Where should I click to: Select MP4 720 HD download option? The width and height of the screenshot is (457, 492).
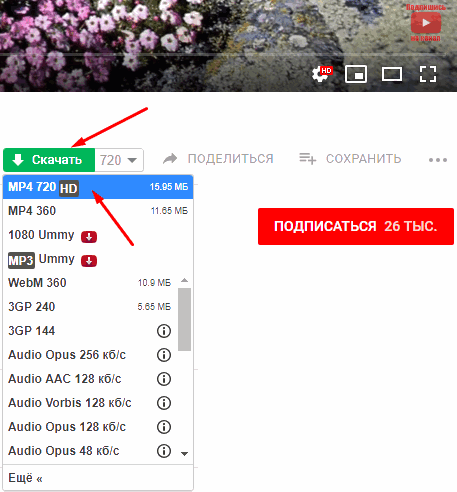98,187
